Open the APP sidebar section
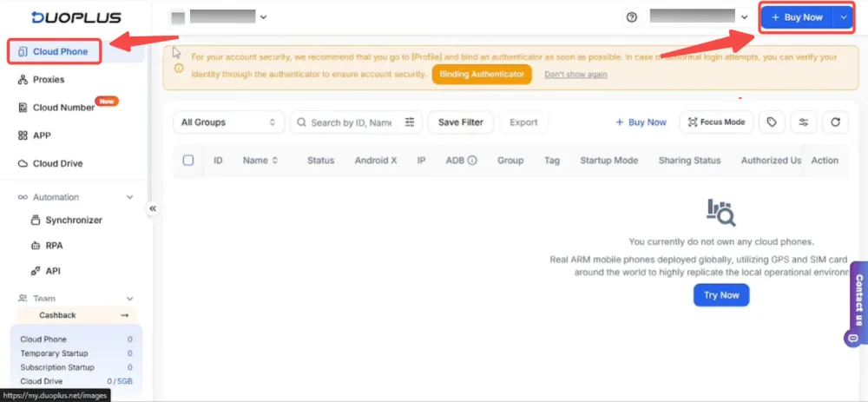 35,135
